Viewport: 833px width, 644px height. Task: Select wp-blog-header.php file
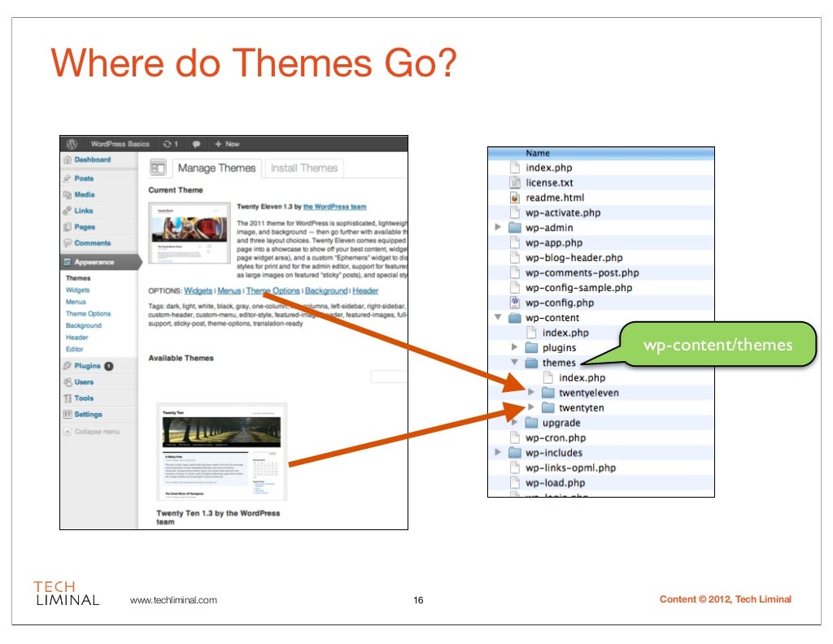tap(574, 258)
